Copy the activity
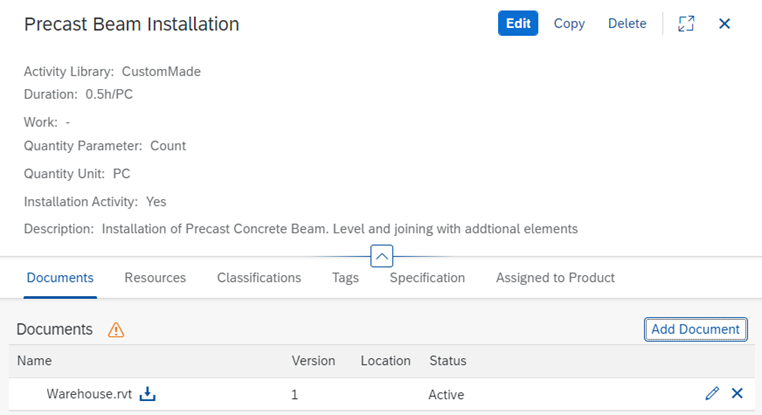762x415 pixels. pyautogui.click(x=569, y=23)
